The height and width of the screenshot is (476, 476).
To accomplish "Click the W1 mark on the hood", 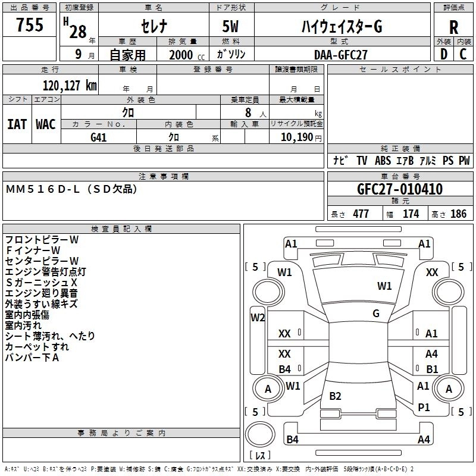I will click(384, 286).
